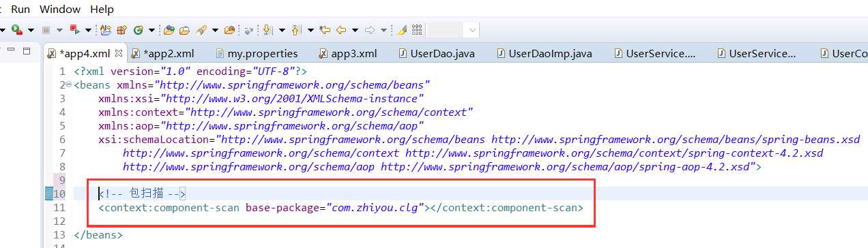
Task: Open the toolbar combo box dropdown
Action: point(472,30)
